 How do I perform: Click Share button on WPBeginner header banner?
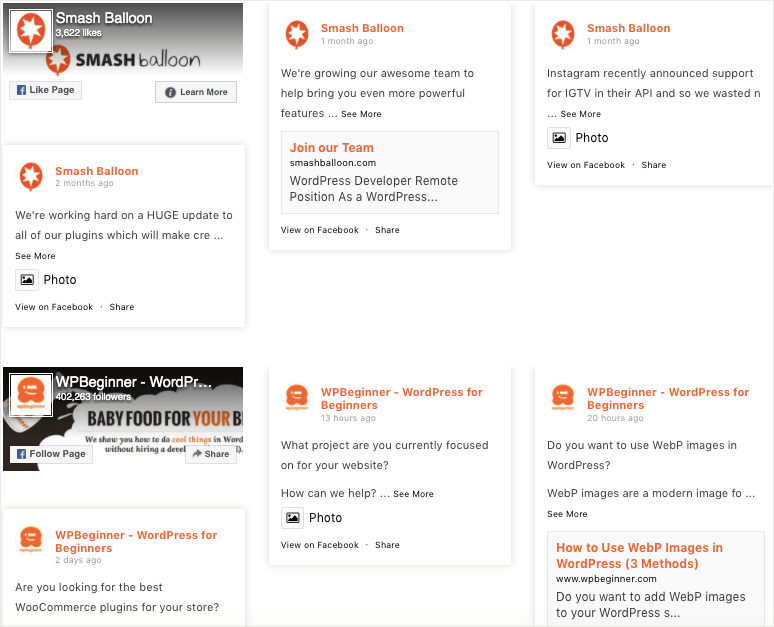[210, 454]
